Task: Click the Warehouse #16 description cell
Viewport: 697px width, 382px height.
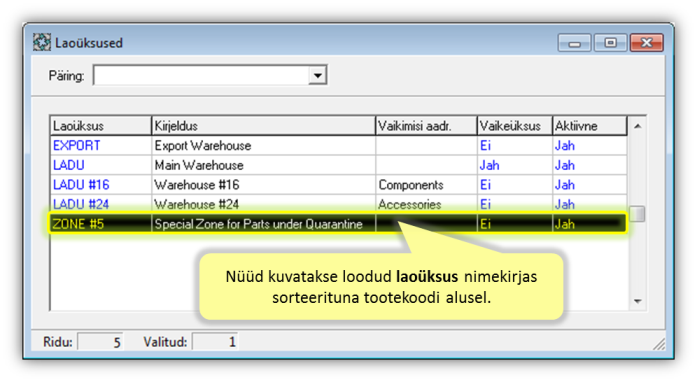Action: (x=264, y=185)
